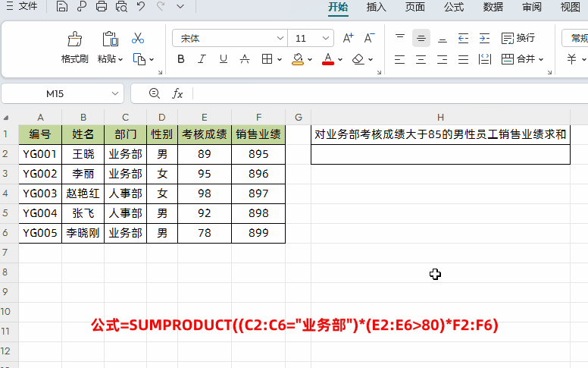588x368 pixels.
Task: Click the Increase Indent icon
Action: [x=484, y=38]
